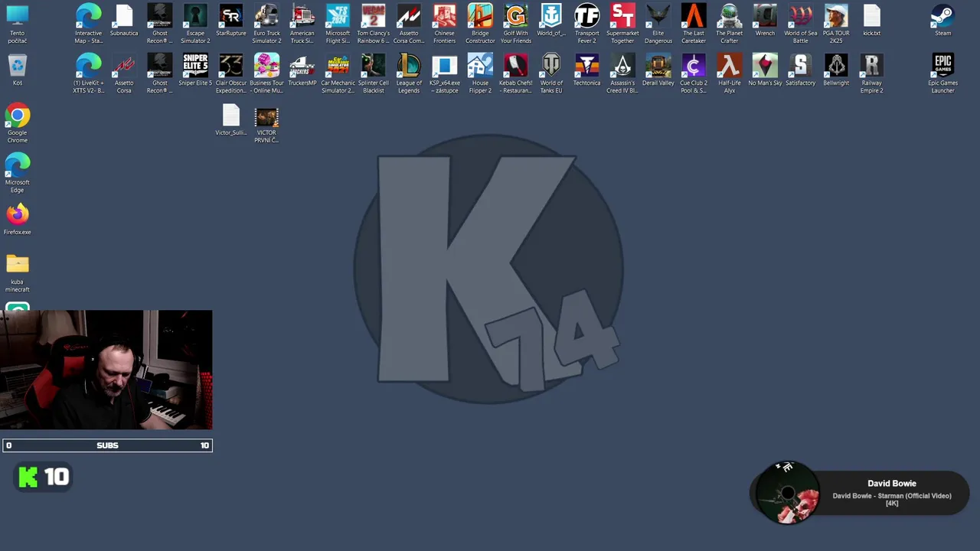Open the Interactive Map Edge shortcut

point(88,24)
